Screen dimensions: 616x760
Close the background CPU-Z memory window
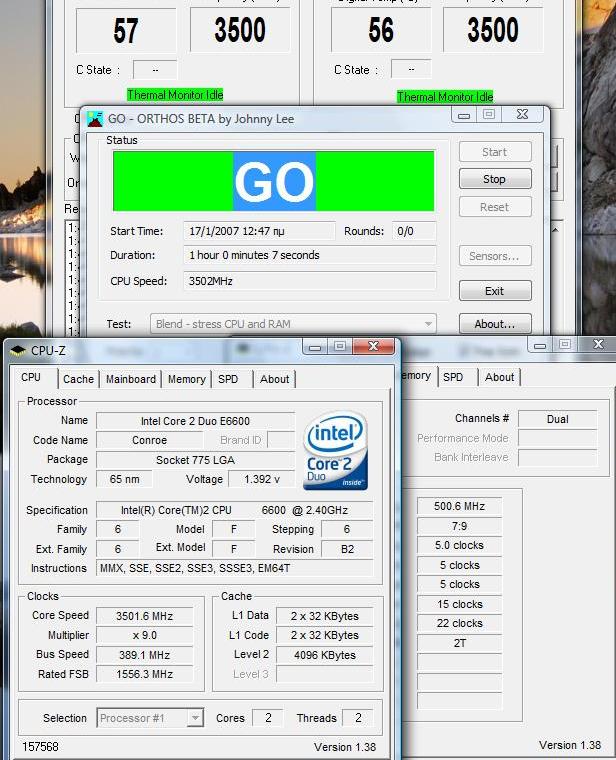point(598,344)
